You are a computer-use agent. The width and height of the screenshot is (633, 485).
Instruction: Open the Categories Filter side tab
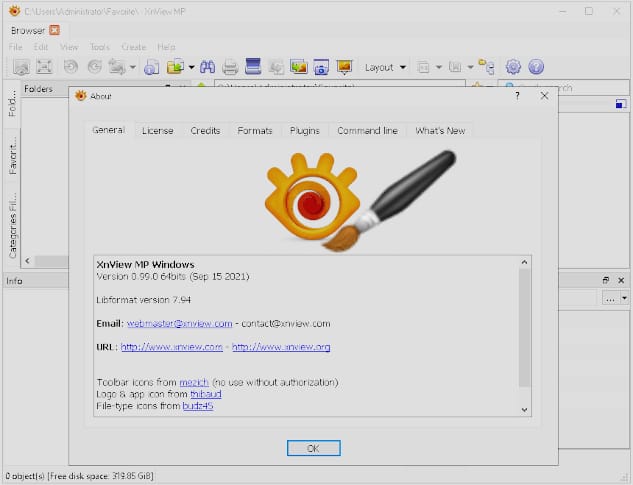tap(13, 225)
